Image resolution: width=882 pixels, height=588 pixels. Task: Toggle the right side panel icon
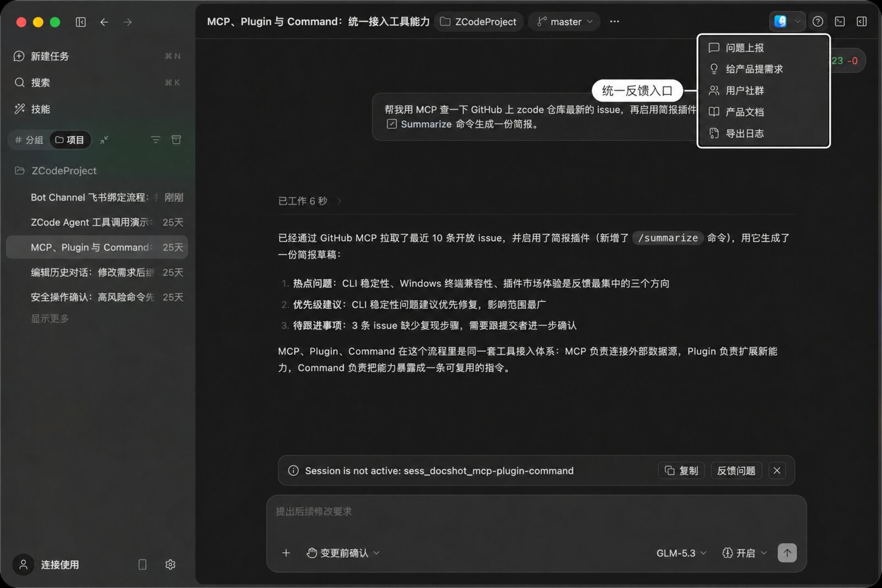pos(862,21)
